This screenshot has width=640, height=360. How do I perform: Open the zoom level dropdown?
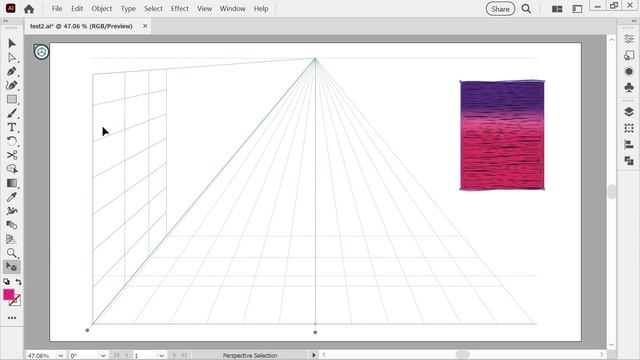60,356
